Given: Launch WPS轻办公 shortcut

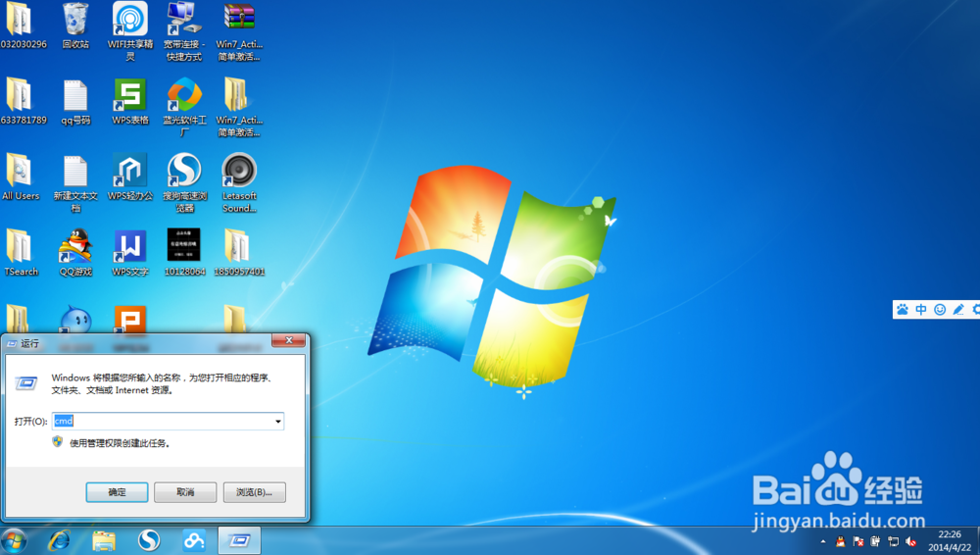Looking at the screenshot, I should coord(130,177).
